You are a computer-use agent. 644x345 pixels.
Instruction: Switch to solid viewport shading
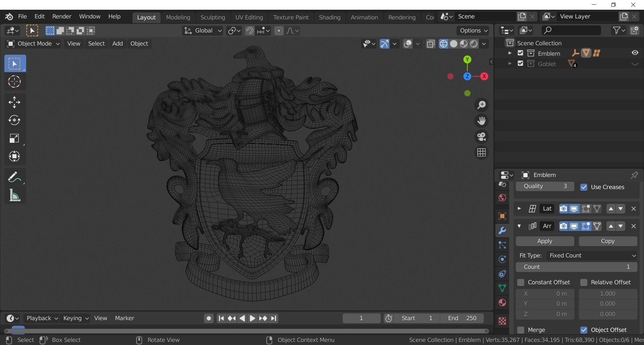453,44
